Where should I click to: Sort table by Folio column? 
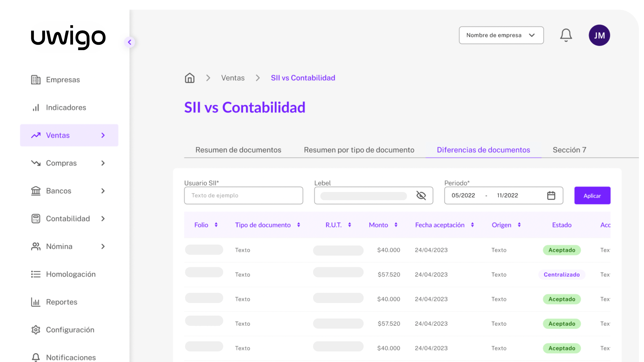coord(216,225)
